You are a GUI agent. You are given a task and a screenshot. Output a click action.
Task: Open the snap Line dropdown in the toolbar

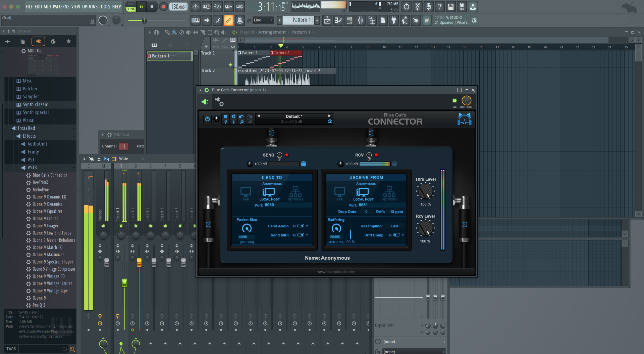coord(263,20)
